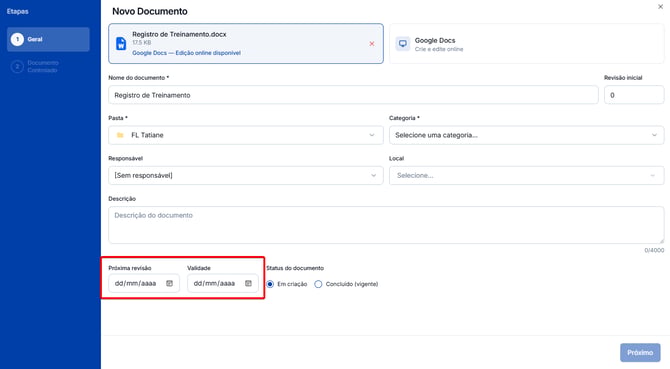The height and width of the screenshot is (369, 670).
Task: Go to the Geral step
Action: 48,39
